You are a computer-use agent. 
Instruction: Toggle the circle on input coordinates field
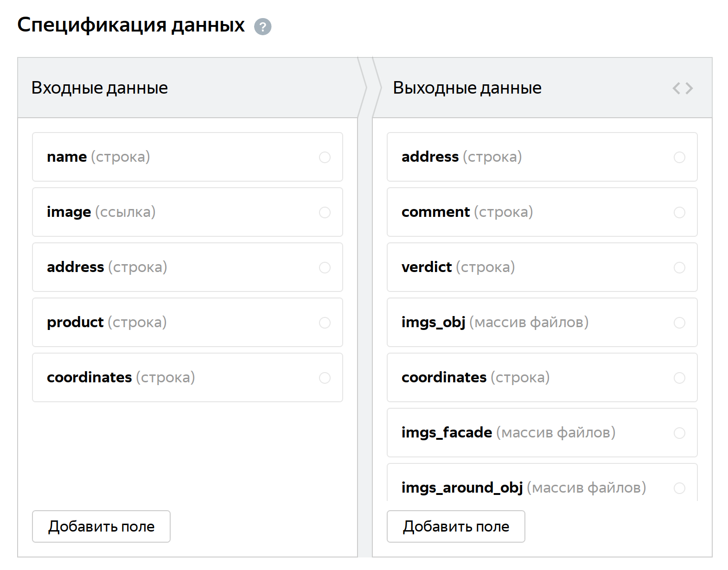click(325, 378)
